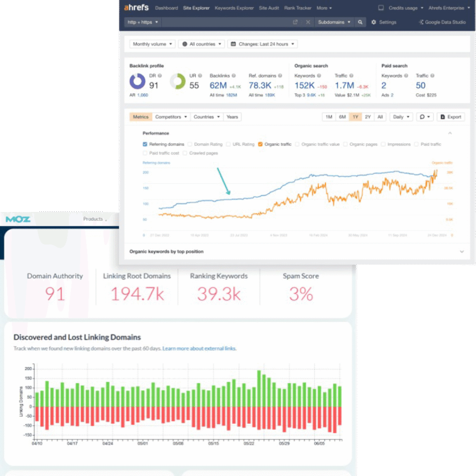Enable the Domain Rating checkbox
Screen dimensions: 476x476
pyautogui.click(x=191, y=145)
